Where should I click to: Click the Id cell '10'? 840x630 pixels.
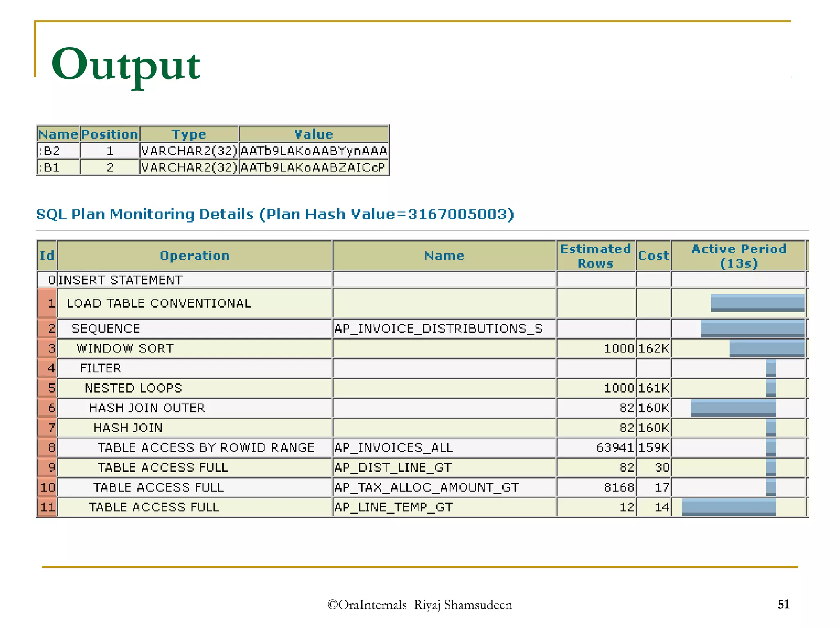[x=47, y=487]
